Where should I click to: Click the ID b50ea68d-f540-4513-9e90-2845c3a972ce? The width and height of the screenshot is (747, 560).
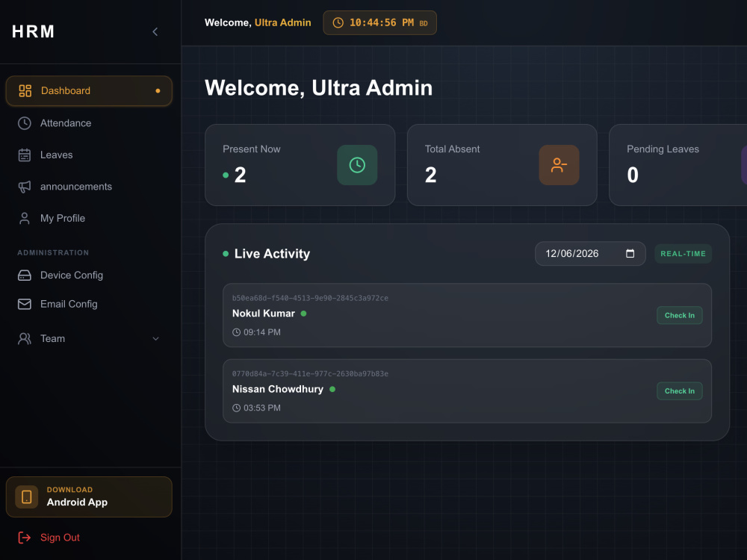click(x=310, y=298)
